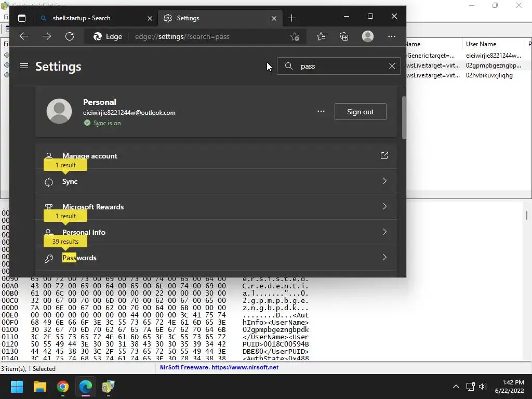Screen dimensions: 532x399
Task: Click the Edge address bar URL
Action: (x=182, y=37)
